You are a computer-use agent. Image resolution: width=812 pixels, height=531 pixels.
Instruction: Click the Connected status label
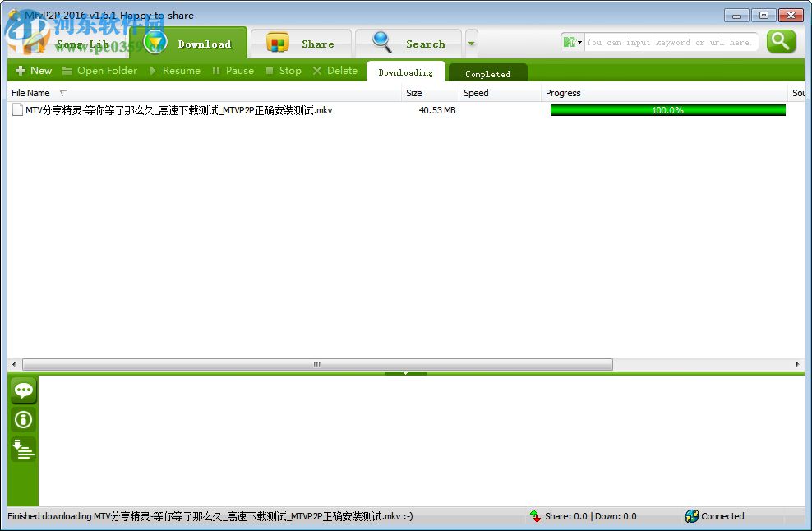(722, 516)
